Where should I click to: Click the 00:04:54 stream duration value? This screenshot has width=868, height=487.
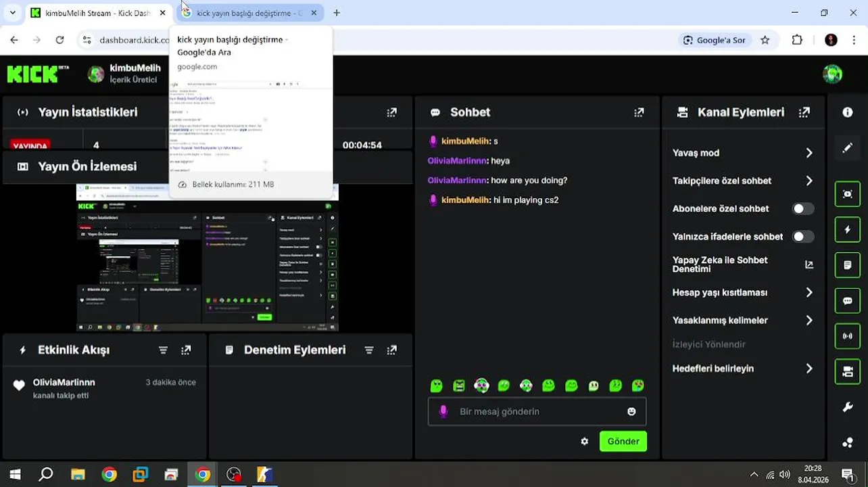[362, 145]
